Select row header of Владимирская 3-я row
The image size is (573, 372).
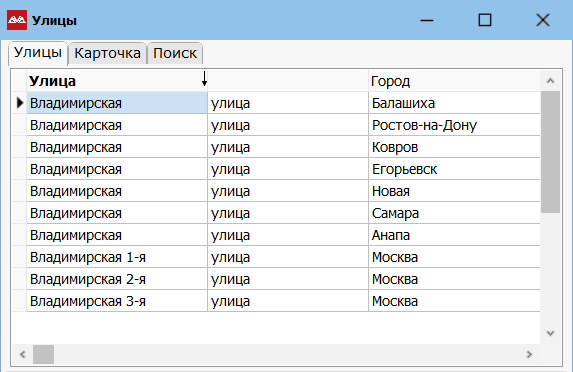click(x=19, y=301)
